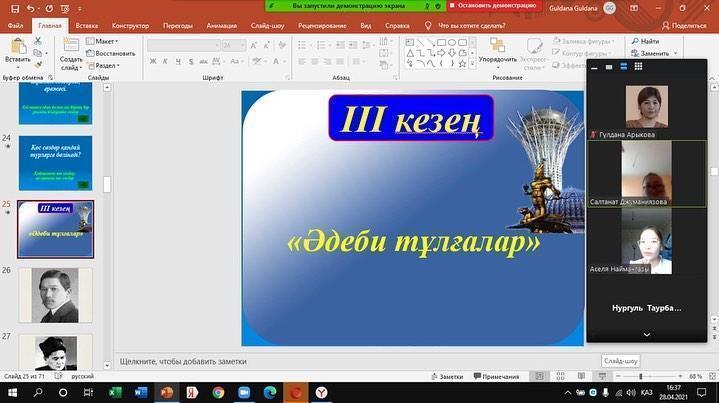
Task: Click Поделиться share icon at top right
Action: click(683, 25)
